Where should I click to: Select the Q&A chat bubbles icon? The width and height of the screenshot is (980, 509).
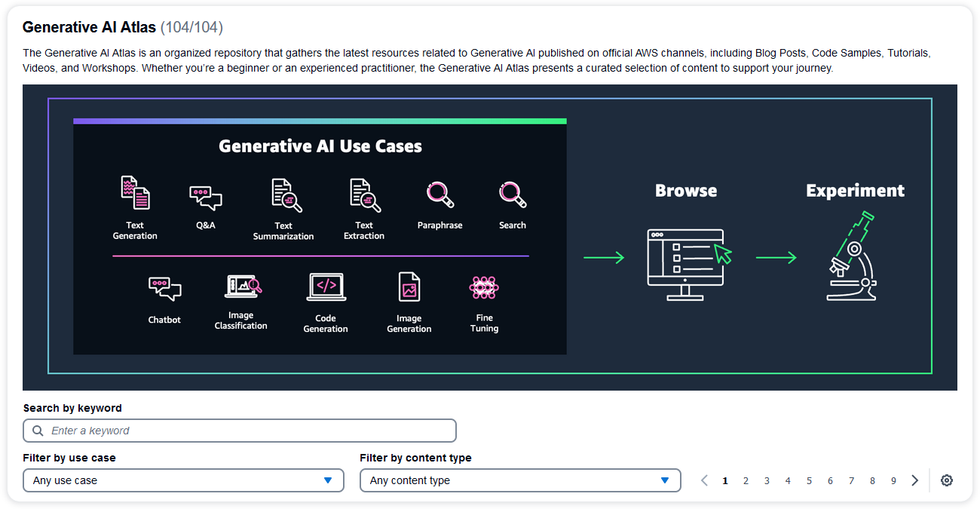point(205,198)
